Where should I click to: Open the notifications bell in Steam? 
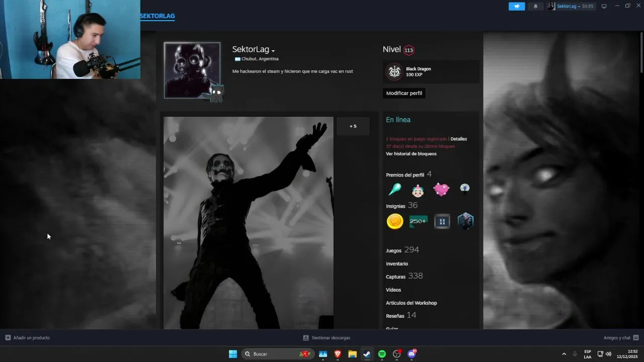click(x=535, y=6)
